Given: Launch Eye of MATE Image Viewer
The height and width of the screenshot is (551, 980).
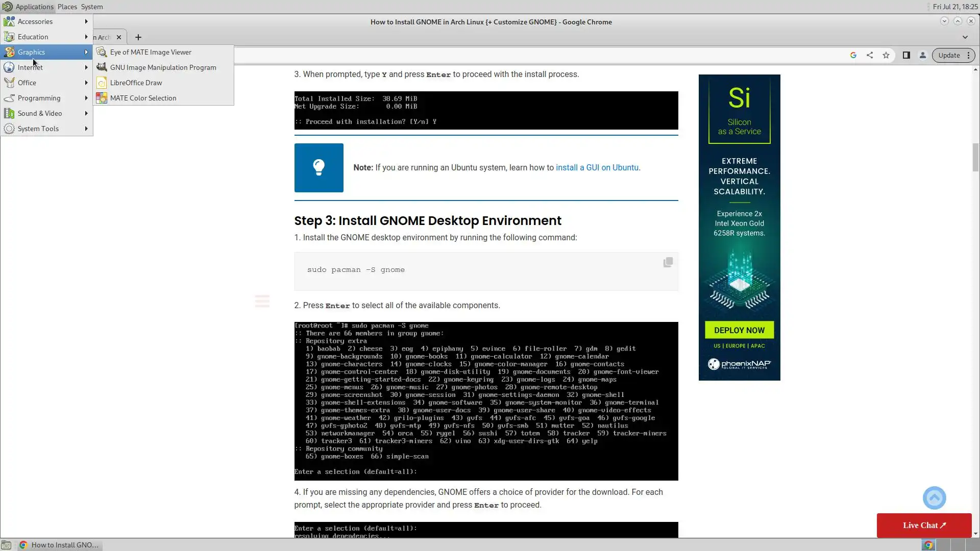Looking at the screenshot, I should (151, 52).
